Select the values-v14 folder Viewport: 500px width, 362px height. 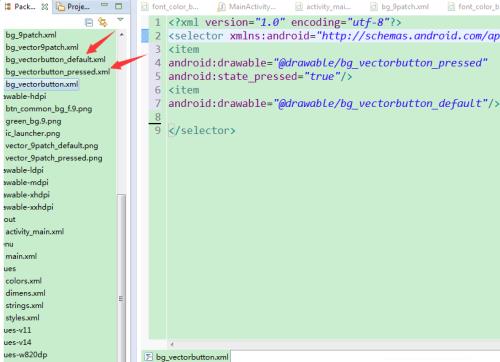pyautogui.click(x=17, y=343)
